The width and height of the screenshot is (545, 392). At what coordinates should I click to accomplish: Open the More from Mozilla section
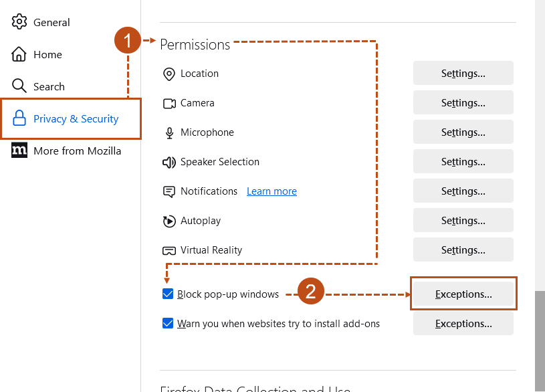(77, 151)
